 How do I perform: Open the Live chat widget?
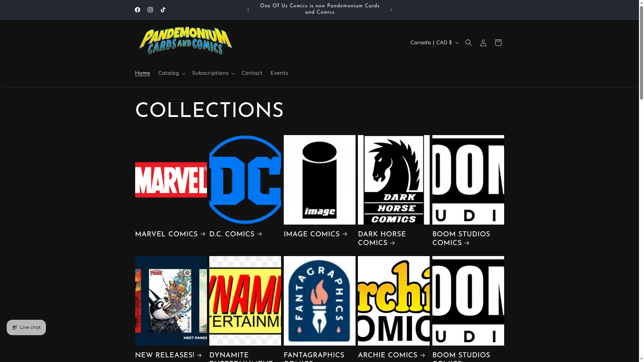26,327
